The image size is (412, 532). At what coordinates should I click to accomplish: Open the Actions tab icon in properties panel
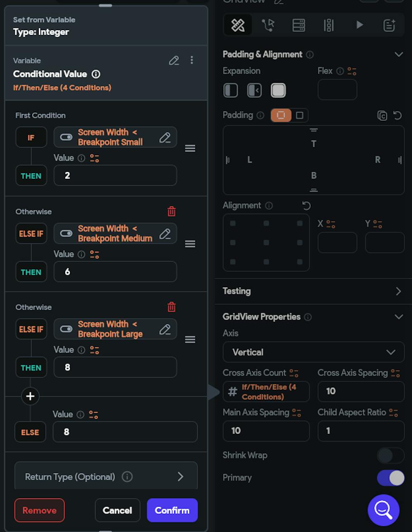click(268, 25)
